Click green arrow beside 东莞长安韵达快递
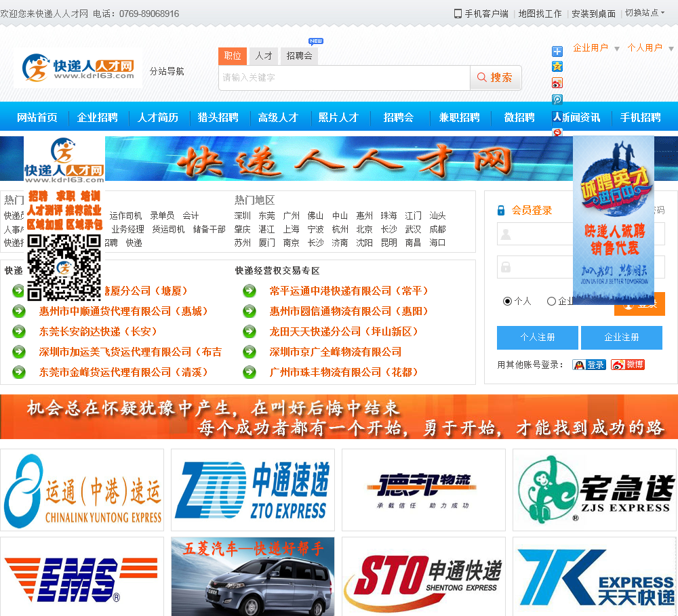Screen dimensions: 678x616 (x=18, y=331)
